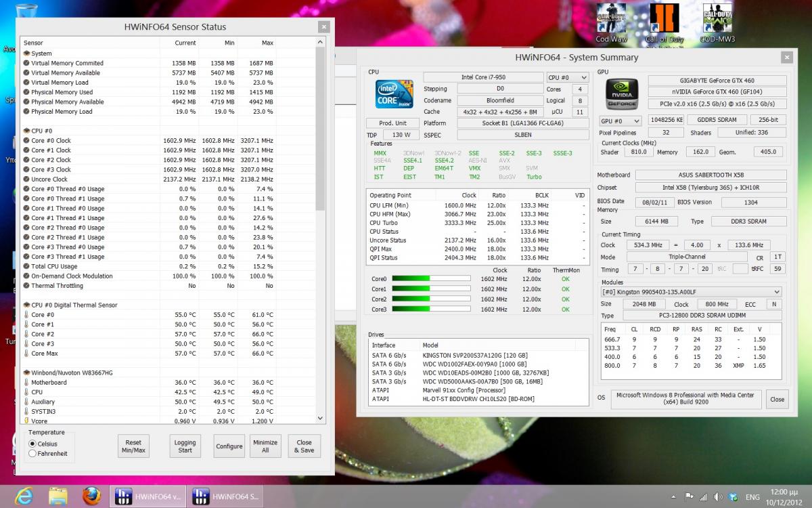This screenshot has width=812, height=508.
Task: Click the System group sensor icon
Action: click(26, 54)
